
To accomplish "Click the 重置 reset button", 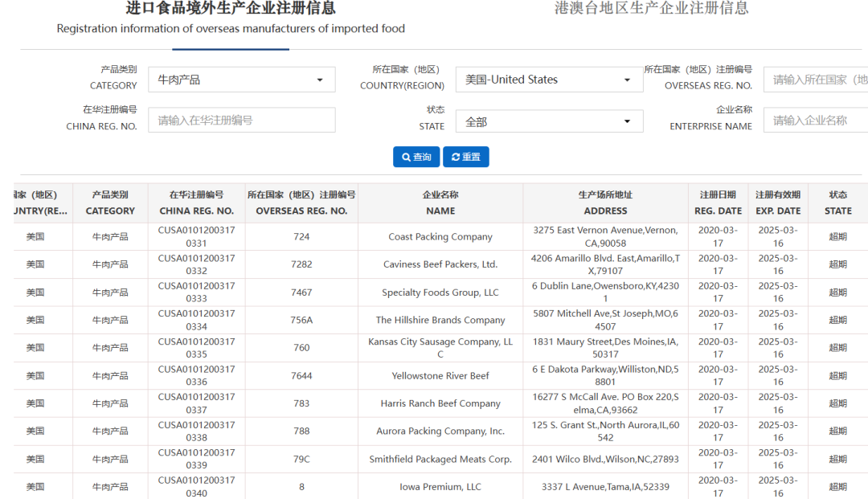I will [465, 157].
